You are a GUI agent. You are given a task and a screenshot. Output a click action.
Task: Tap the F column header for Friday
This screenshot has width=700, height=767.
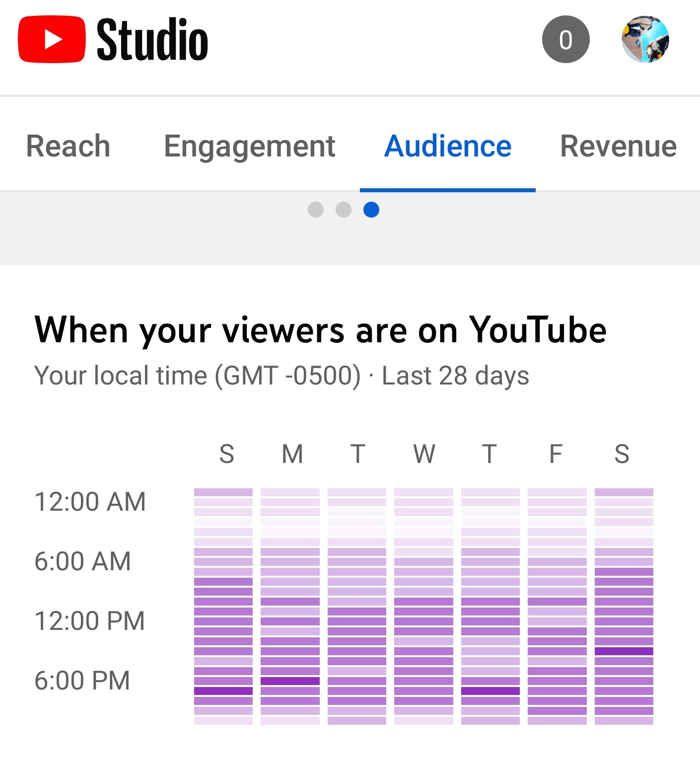pyautogui.click(x=556, y=454)
